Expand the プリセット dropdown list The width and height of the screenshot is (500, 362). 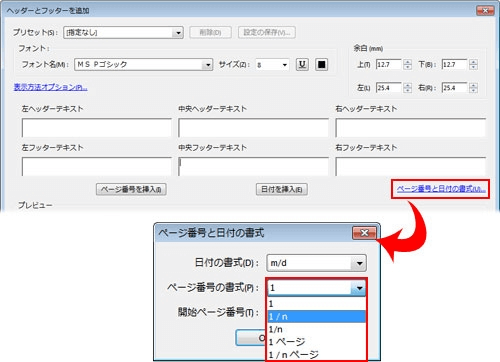[178, 33]
